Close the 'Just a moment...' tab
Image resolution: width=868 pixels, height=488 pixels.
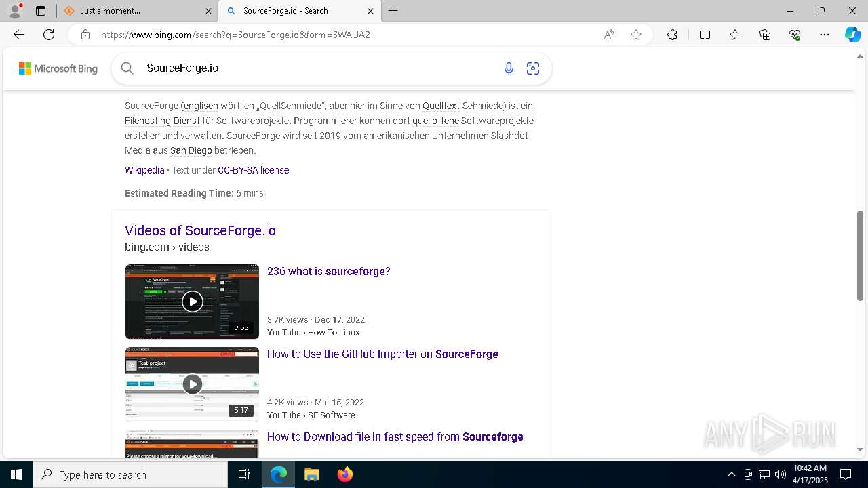[x=208, y=11]
